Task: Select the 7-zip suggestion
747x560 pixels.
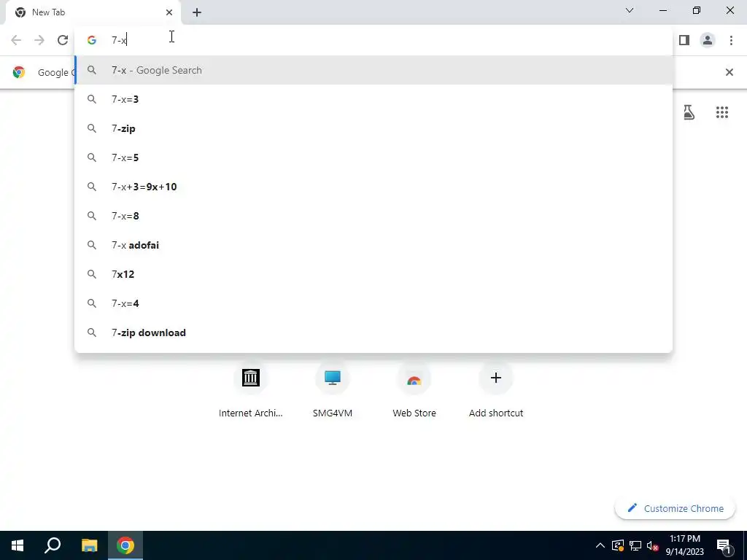Action: [x=373, y=128]
